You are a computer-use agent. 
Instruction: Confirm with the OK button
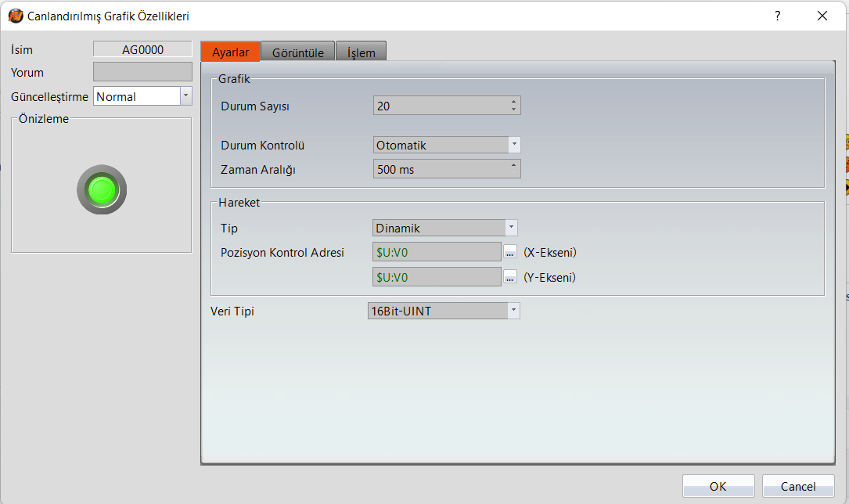718,486
